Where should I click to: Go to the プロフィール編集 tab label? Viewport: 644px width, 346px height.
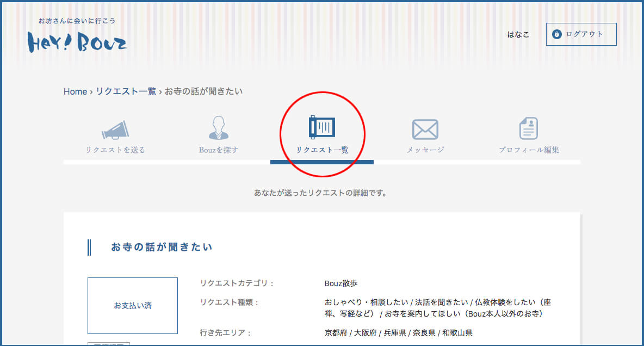point(529,150)
